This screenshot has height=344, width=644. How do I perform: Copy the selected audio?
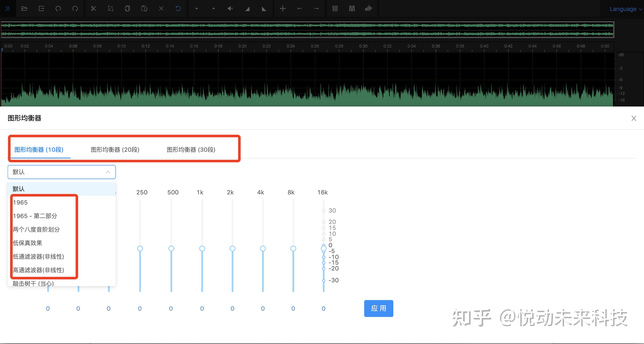(x=127, y=8)
